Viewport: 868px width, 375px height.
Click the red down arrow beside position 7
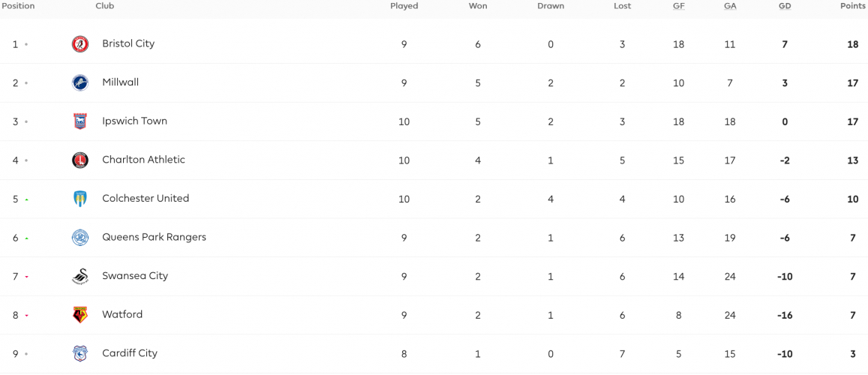click(x=26, y=277)
